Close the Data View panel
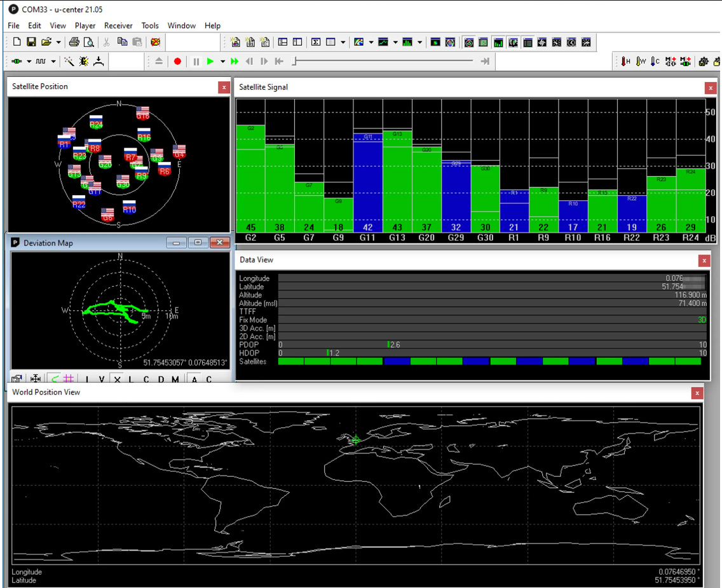Viewport: 722px width, 588px height. click(704, 261)
